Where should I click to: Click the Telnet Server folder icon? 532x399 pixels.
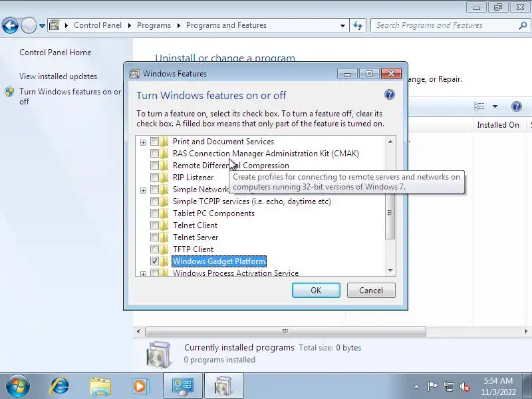tap(164, 237)
